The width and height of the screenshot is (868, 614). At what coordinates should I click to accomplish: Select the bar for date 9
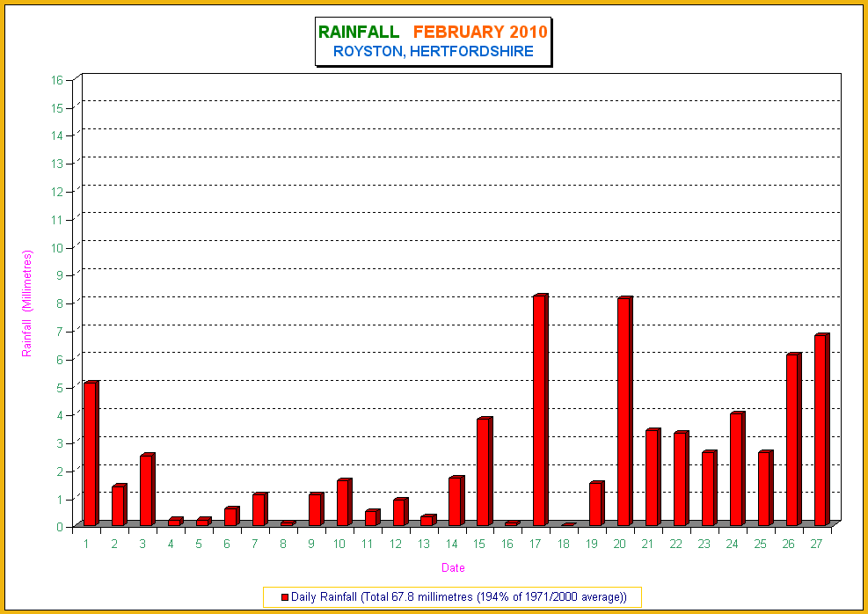tap(316, 508)
